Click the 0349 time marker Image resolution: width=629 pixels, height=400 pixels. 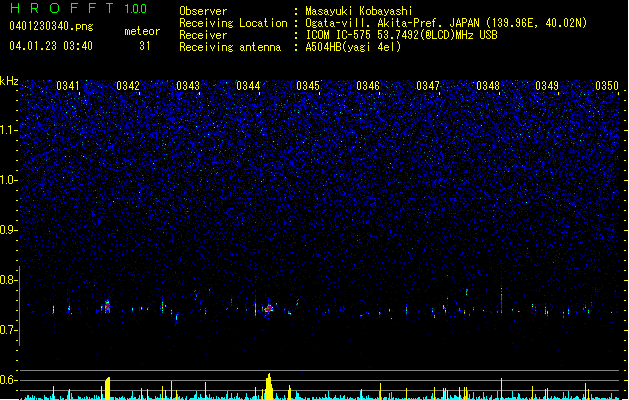coord(547,86)
